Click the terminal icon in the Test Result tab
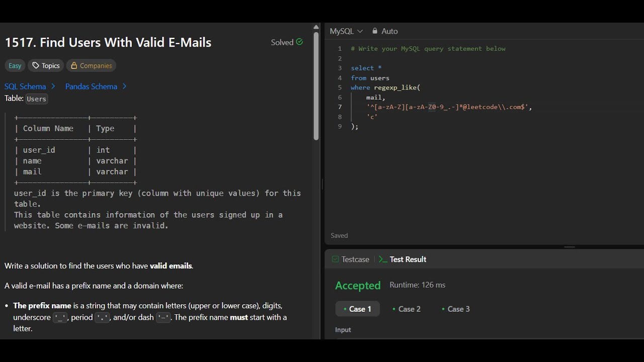The width and height of the screenshot is (644, 362). click(383, 259)
